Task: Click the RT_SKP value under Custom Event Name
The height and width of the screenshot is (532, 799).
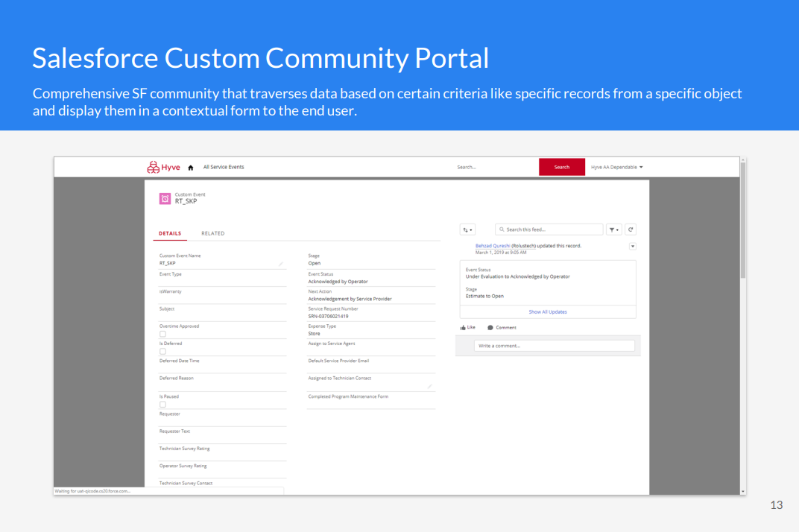Action: [167, 264]
